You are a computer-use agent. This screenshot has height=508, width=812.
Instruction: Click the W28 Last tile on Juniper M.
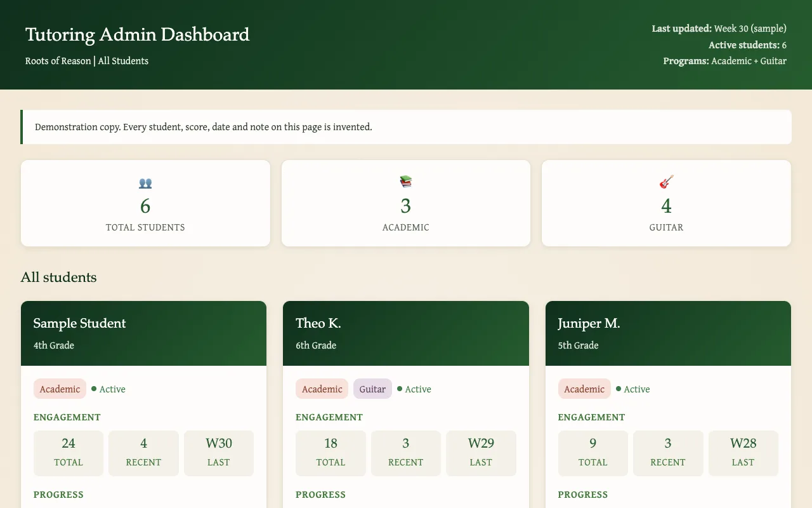click(x=743, y=453)
